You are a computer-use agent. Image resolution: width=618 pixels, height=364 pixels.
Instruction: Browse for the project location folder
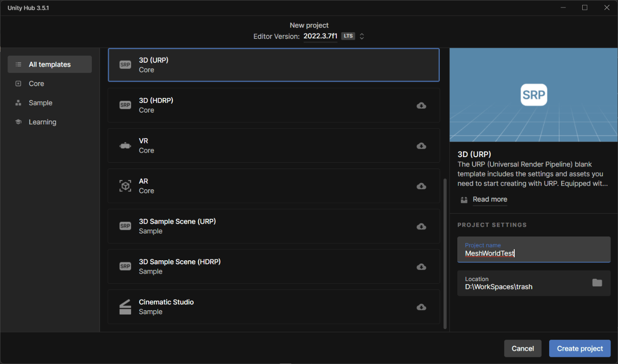597,283
